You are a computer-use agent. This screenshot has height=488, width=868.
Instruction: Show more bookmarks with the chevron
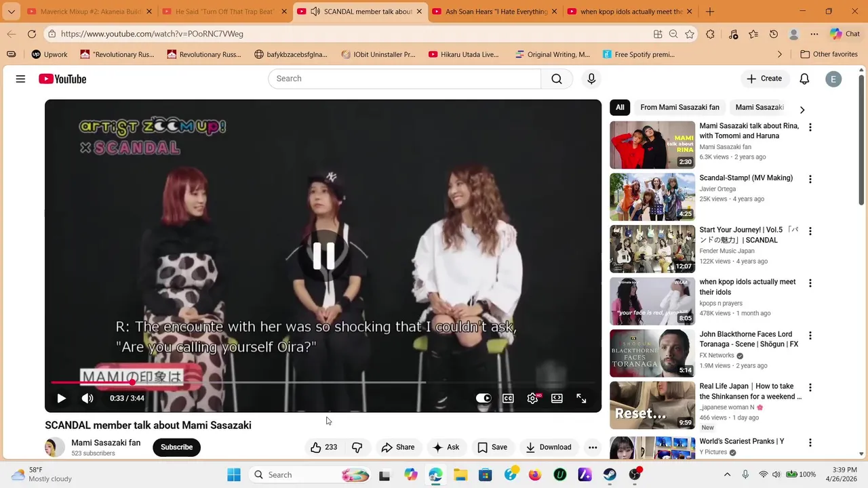[x=780, y=54]
